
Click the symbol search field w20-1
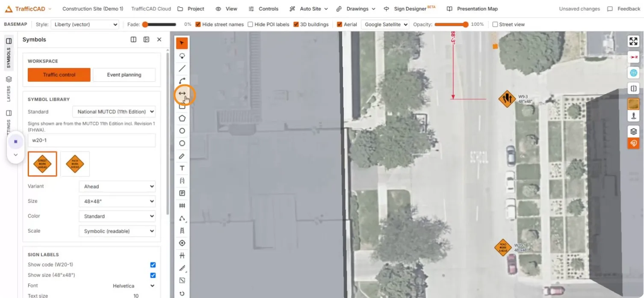92,140
